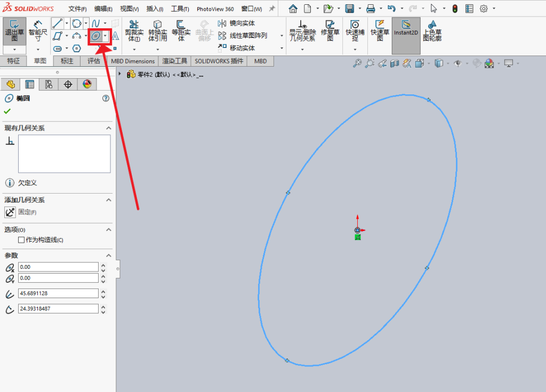Open the 文件 menu

pos(77,9)
